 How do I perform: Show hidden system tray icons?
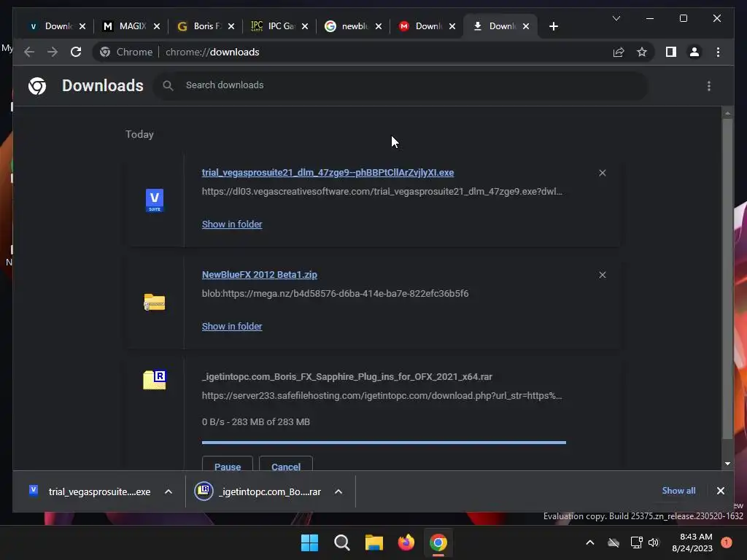589,542
